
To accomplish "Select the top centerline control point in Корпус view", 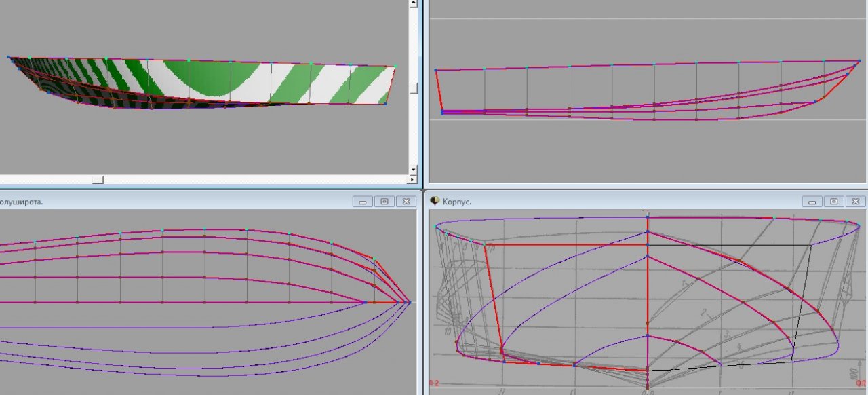I will pos(648,217).
